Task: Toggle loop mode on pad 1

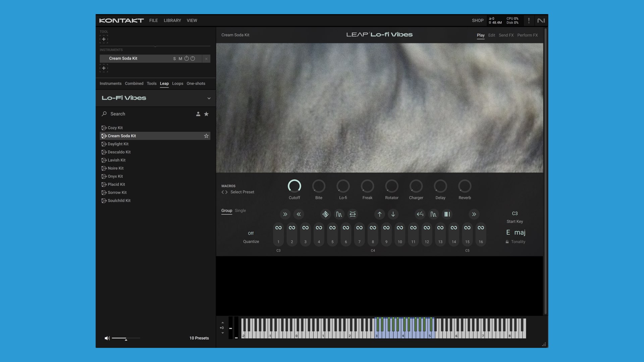Action: point(278,228)
